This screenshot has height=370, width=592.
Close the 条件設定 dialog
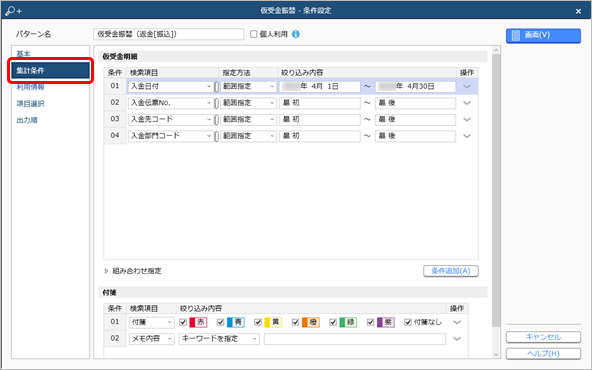[x=578, y=11]
